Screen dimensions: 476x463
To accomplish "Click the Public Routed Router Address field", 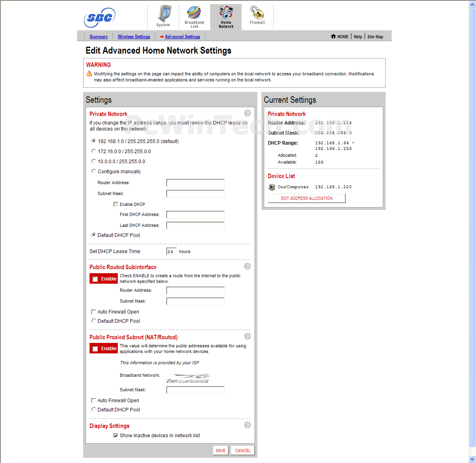I will click(196, 291).
